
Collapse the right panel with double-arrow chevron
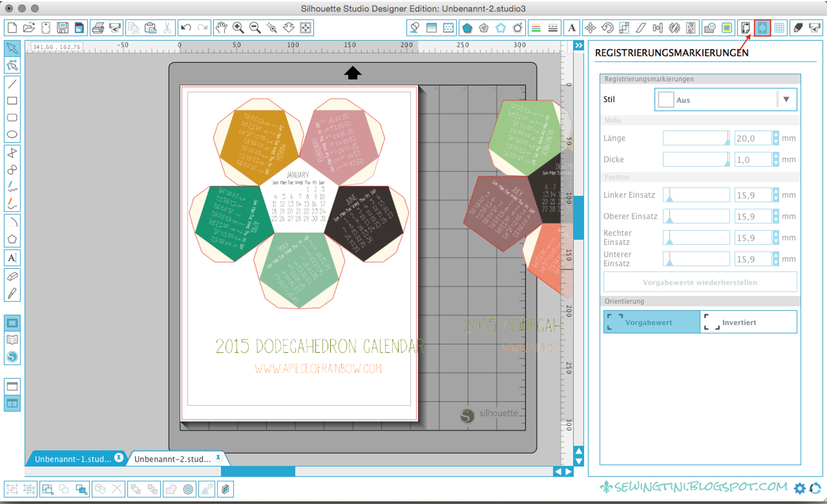click(578, 45)
